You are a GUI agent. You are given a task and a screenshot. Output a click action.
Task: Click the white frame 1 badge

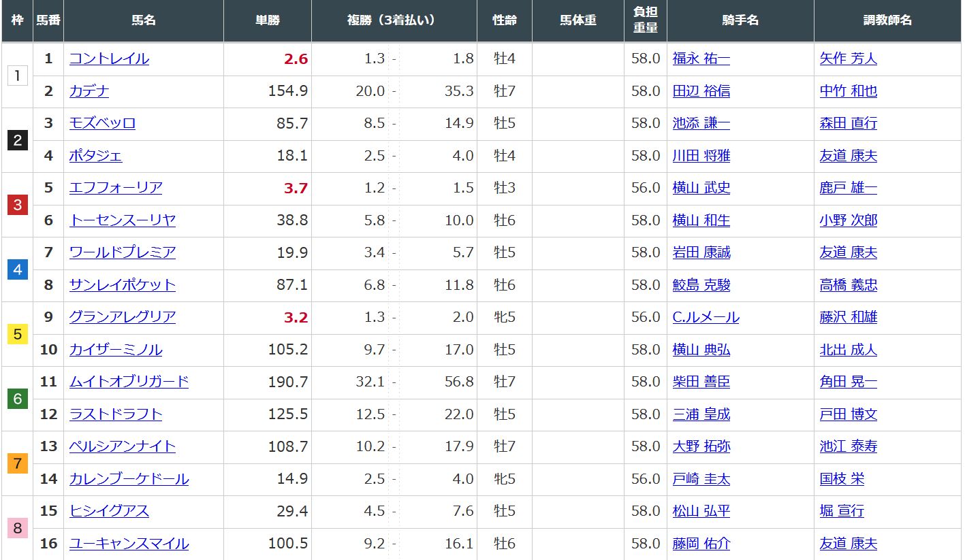click(18, 76)
